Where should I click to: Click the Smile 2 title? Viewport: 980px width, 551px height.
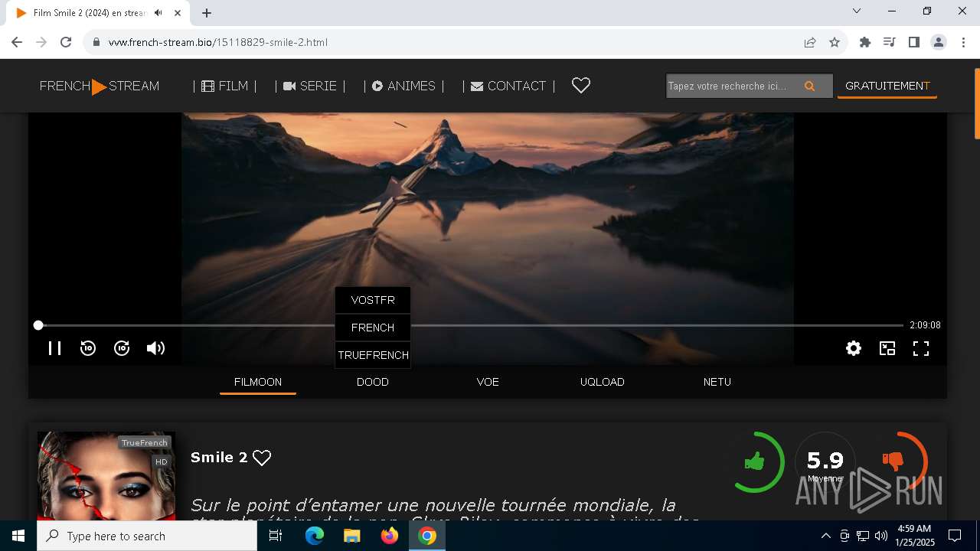pyautogui.click(x=219, y=458)
